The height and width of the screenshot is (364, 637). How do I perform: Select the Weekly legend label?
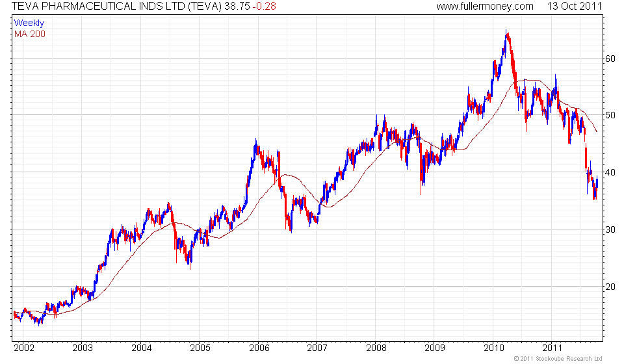(x=29, y=23)
